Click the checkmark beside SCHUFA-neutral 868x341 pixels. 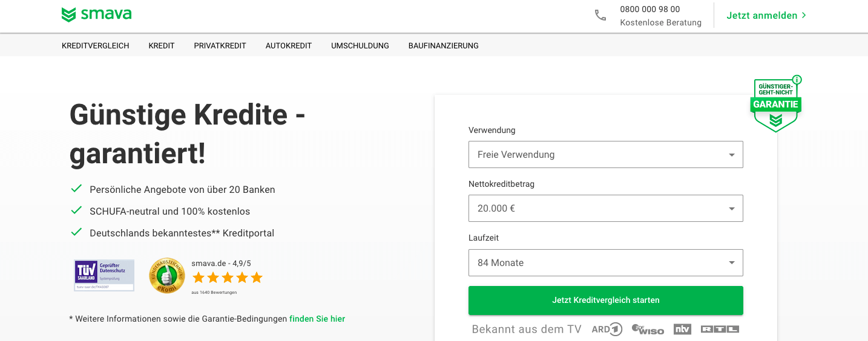coord(76,210)
